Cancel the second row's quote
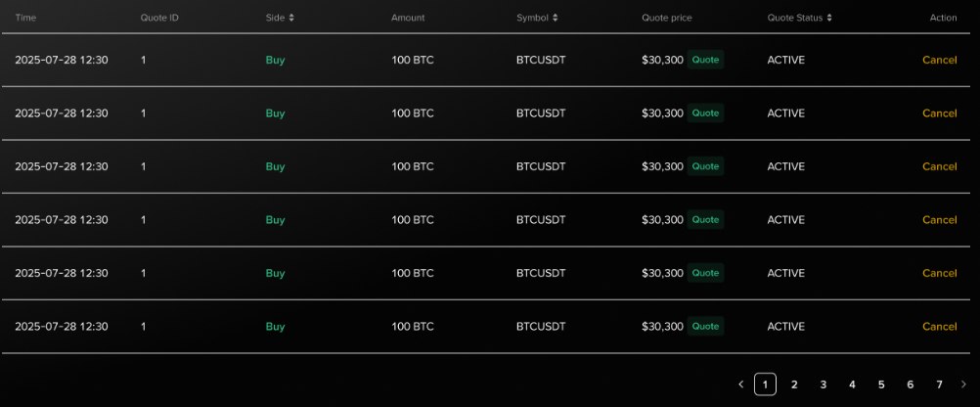This screenshot has width=980, height=407. 939,113
